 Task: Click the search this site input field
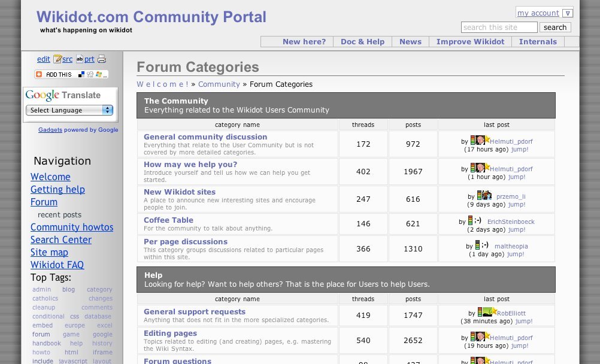(x=499, y=28)
